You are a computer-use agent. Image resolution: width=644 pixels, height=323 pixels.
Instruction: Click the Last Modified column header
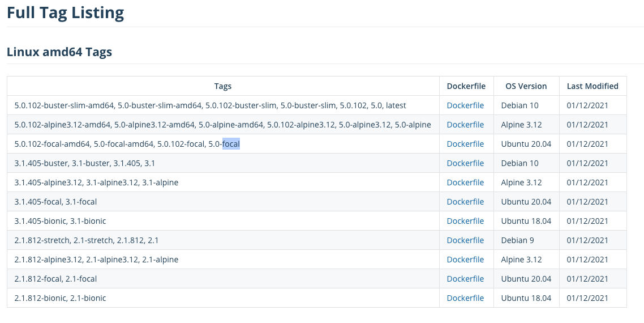coord(593,86)
